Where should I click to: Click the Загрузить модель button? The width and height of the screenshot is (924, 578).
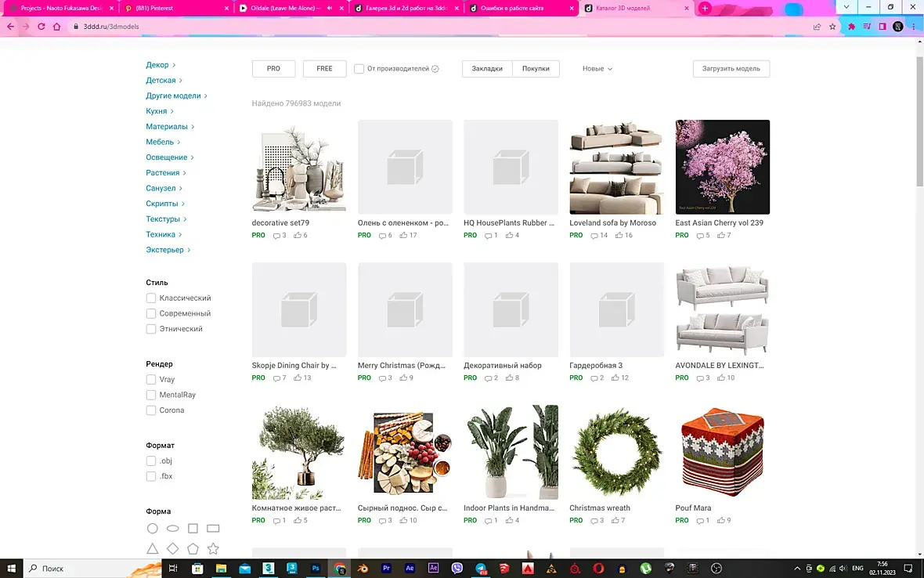tap(731, 69)
